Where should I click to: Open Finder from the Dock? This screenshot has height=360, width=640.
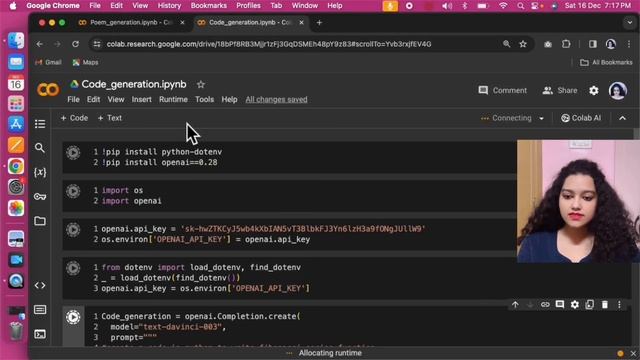[16, 41]
